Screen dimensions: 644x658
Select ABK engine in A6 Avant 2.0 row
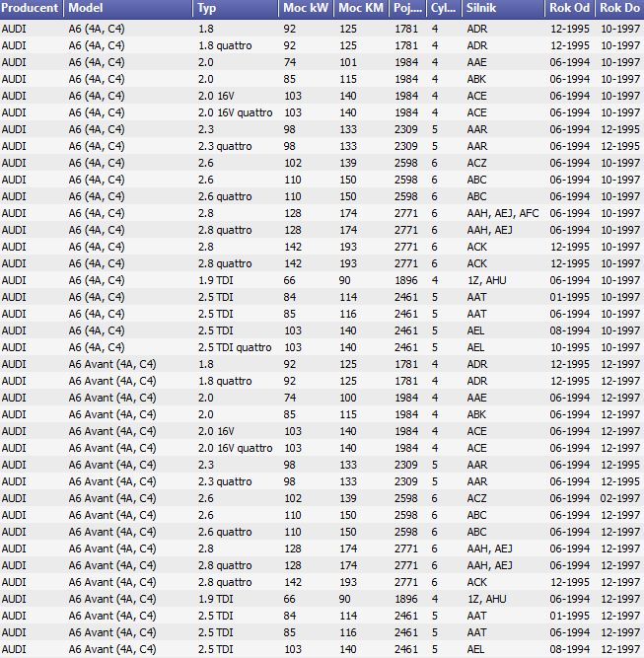pyautogui.click(x=476, y=414)
